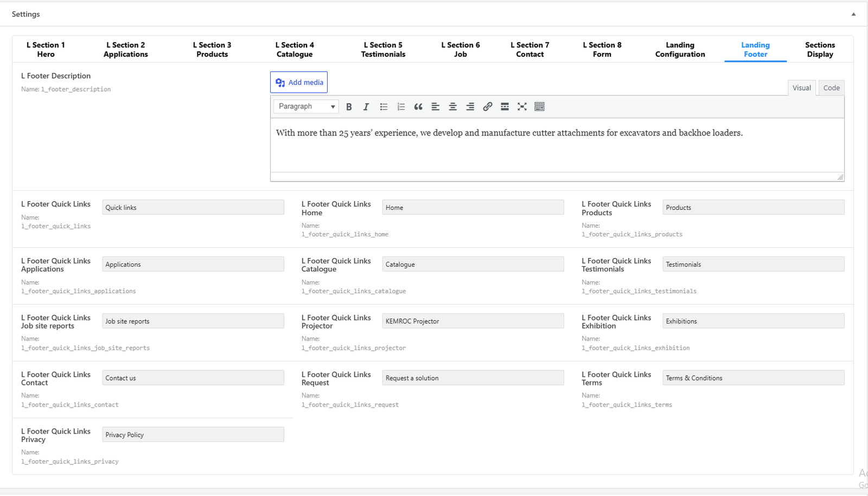
Task: Toggle italic formatting in editor toolbar
Action: (x=366, y=107)
